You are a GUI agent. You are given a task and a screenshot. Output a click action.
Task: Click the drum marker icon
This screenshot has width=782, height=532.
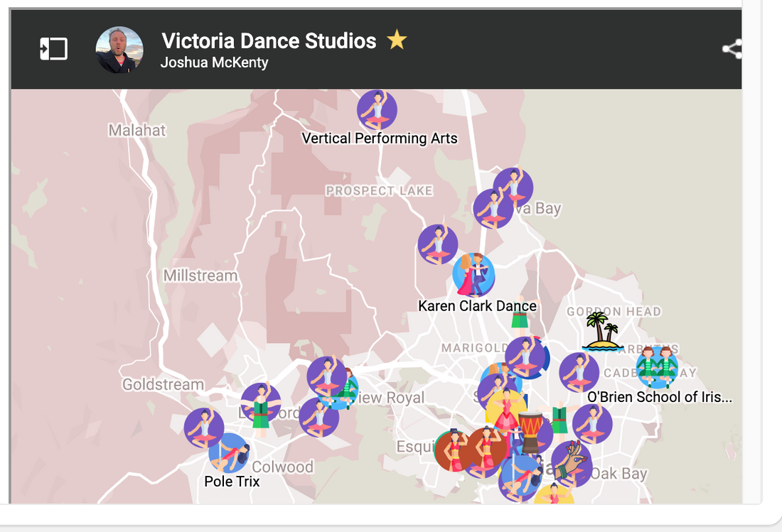tap(530, 431)
